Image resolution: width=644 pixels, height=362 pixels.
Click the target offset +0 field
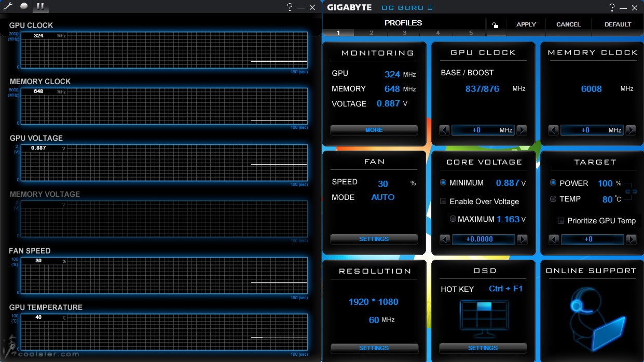coord(592,239)
